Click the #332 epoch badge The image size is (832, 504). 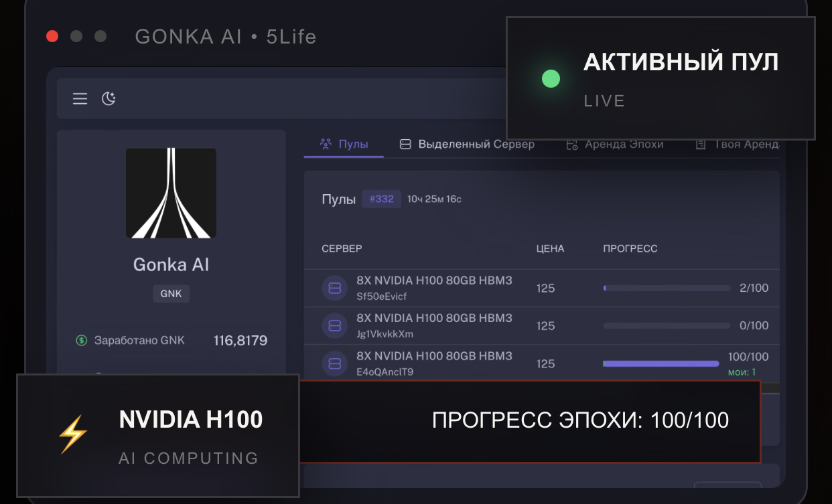[381, 199]
